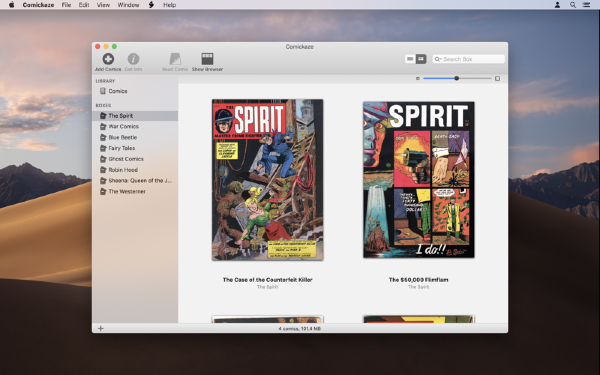Open the Apple menu
This screenshot has height=375, width=600.
coord(11,5)
